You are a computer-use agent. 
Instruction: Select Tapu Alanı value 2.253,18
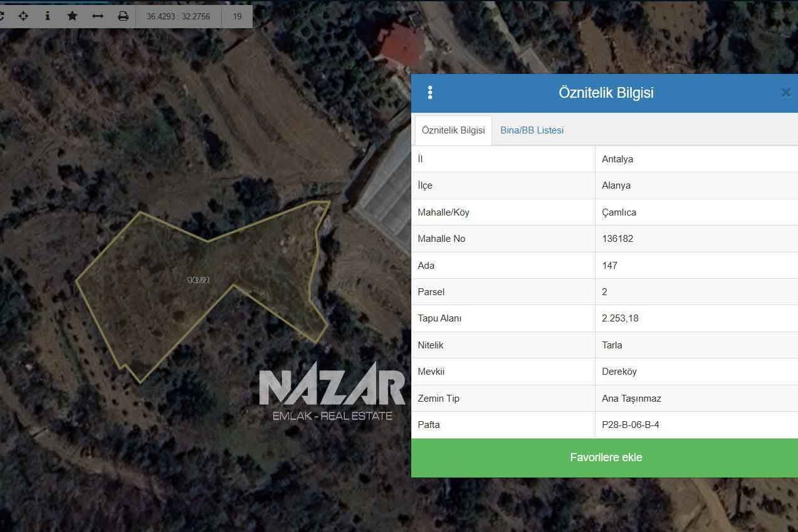tap(620, 318)
